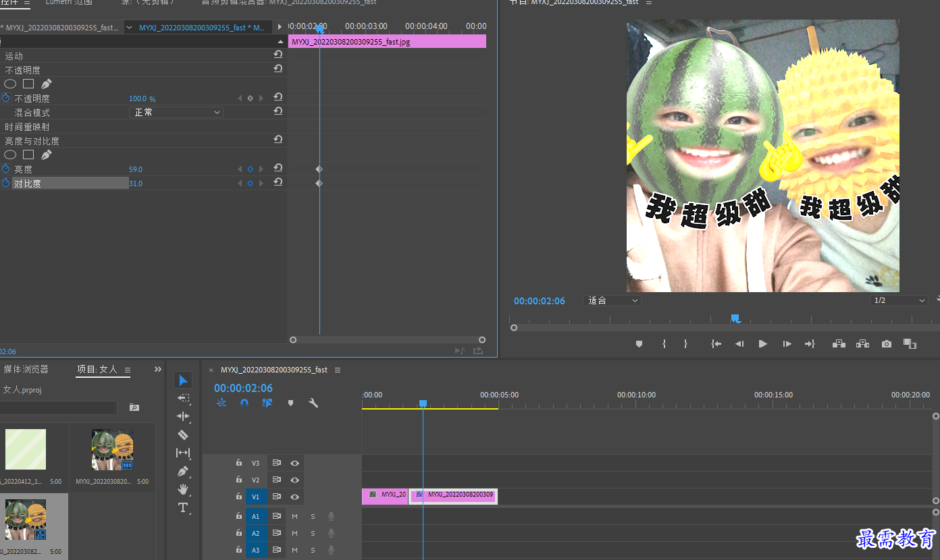Export frame with the camera icon

point(887,344)
